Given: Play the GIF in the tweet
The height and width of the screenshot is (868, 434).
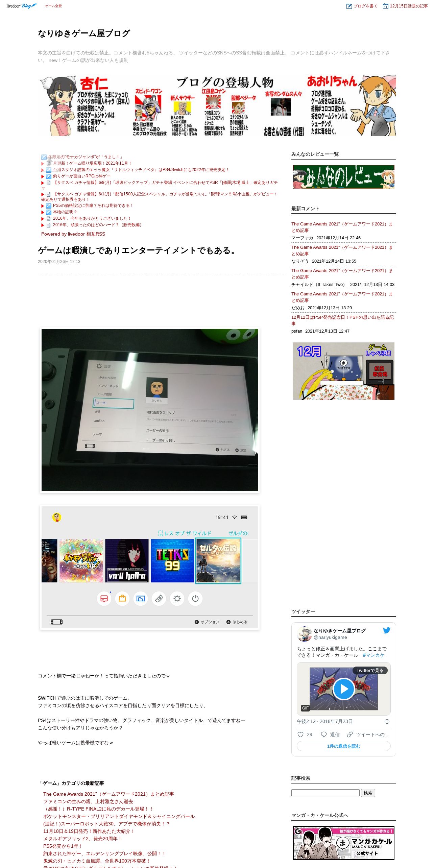Looking at the screenshot, I should (344, 689).
